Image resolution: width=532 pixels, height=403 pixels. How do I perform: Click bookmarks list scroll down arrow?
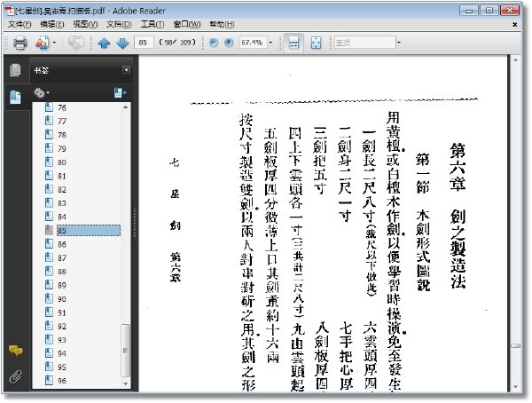126,384
